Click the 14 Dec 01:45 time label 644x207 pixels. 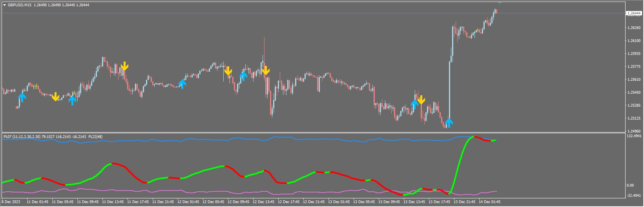point(490,202)
